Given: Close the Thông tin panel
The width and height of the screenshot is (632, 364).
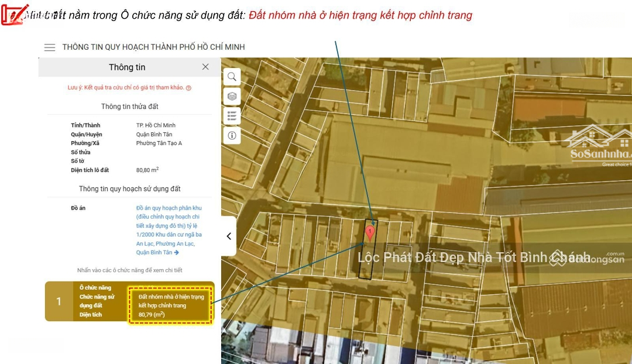Looking at the screenshot, I should pyautogui.click(x=205, y=67).
